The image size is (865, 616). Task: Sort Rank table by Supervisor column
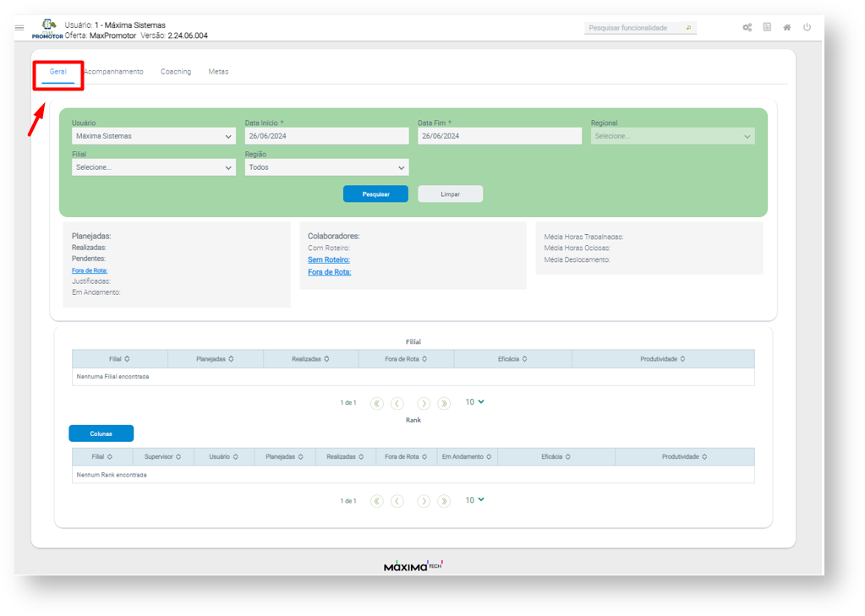click(163, 457)
